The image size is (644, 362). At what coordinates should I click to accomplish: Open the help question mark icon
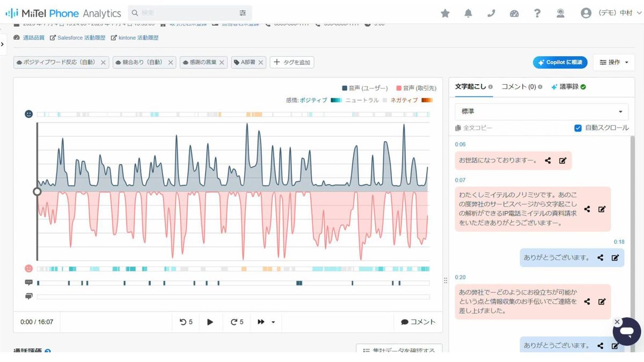click(537, 13)
